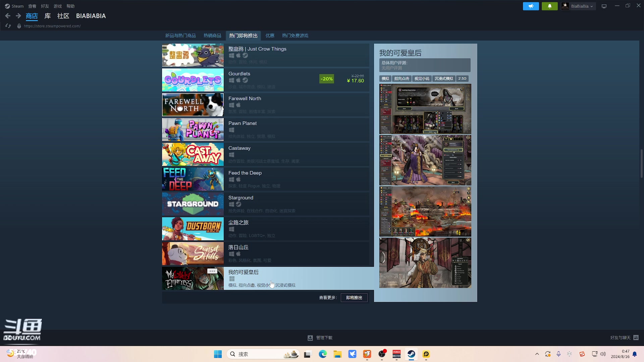Image resolution: width=644 pixels, height=362 pixels.
Task: Click the padlock icon beside the URL
Action: coord(19,26)
